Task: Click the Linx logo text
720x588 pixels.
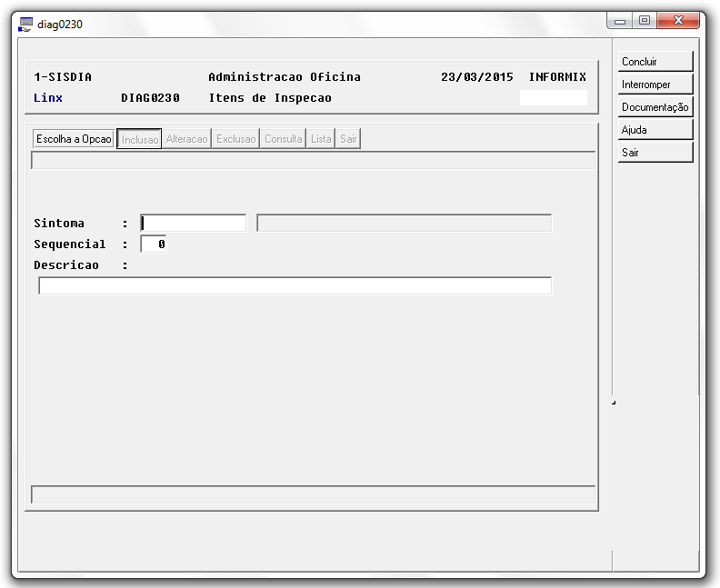Action: pos(48,98)
